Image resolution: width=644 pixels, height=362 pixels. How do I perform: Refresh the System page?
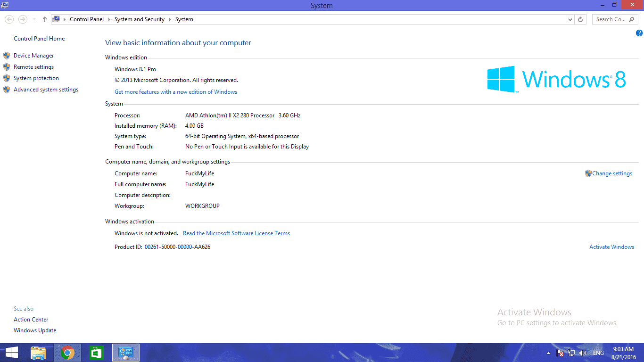point(580,19)
